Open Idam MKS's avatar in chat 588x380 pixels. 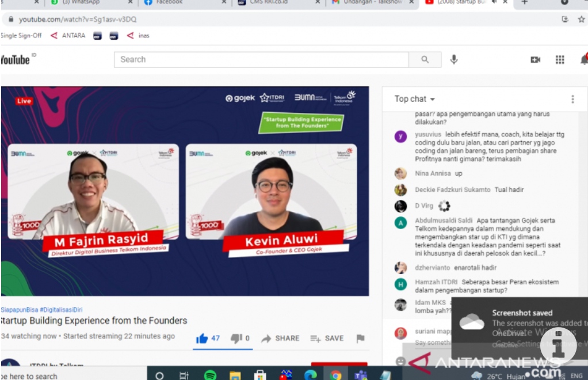click(x=400, y=305)
